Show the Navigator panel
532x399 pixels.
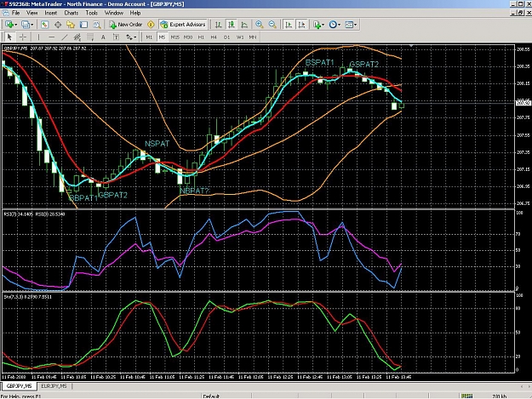(x=71, y=25)
